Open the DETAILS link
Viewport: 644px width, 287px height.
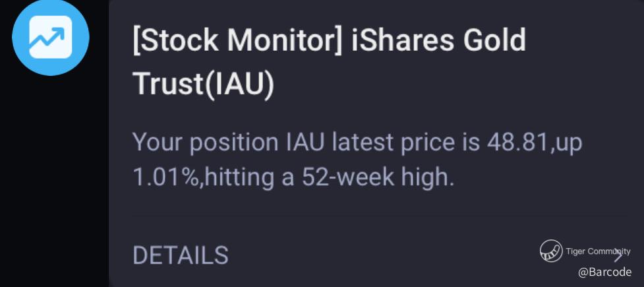[181, 255]
